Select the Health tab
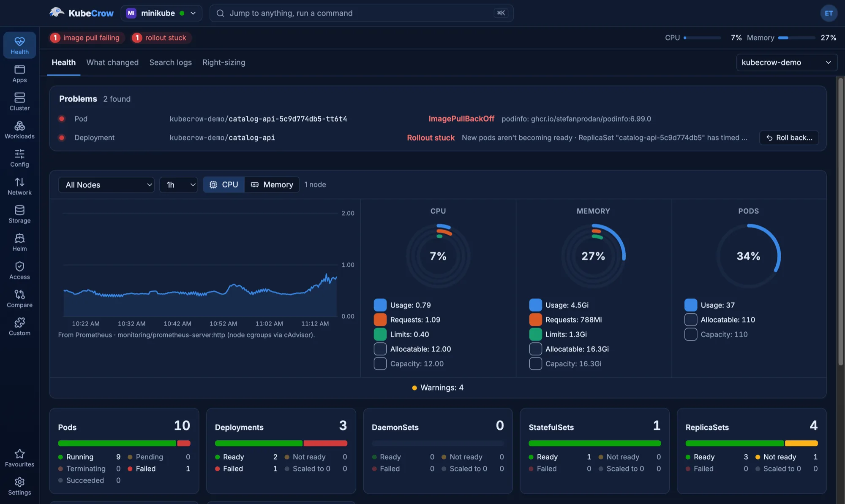This screenshot has height=504, width=845. point(63,62)
